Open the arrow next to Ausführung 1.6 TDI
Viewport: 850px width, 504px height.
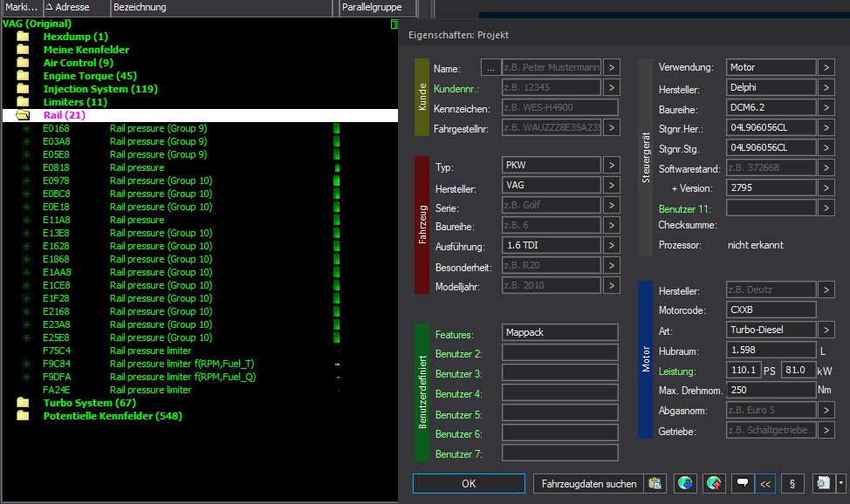tap(611, 246)
